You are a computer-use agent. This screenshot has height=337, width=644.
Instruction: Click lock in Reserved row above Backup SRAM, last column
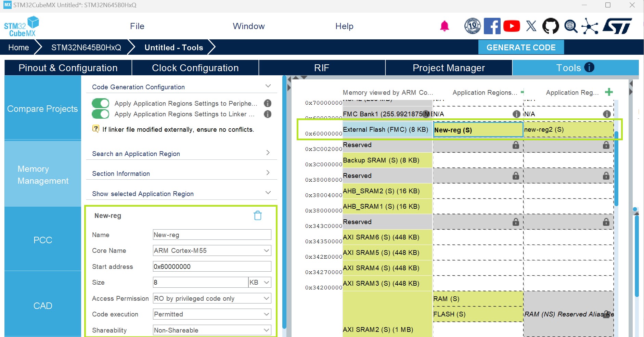606,145
